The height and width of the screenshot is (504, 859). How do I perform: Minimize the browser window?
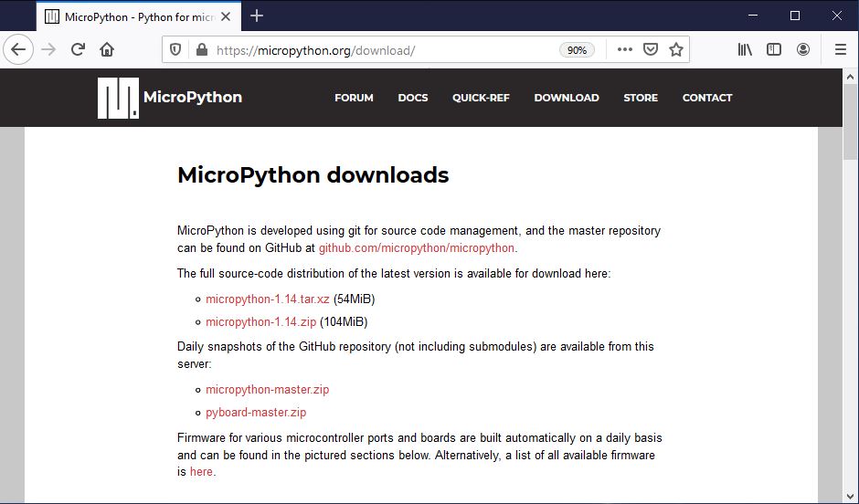pos(753,16)
